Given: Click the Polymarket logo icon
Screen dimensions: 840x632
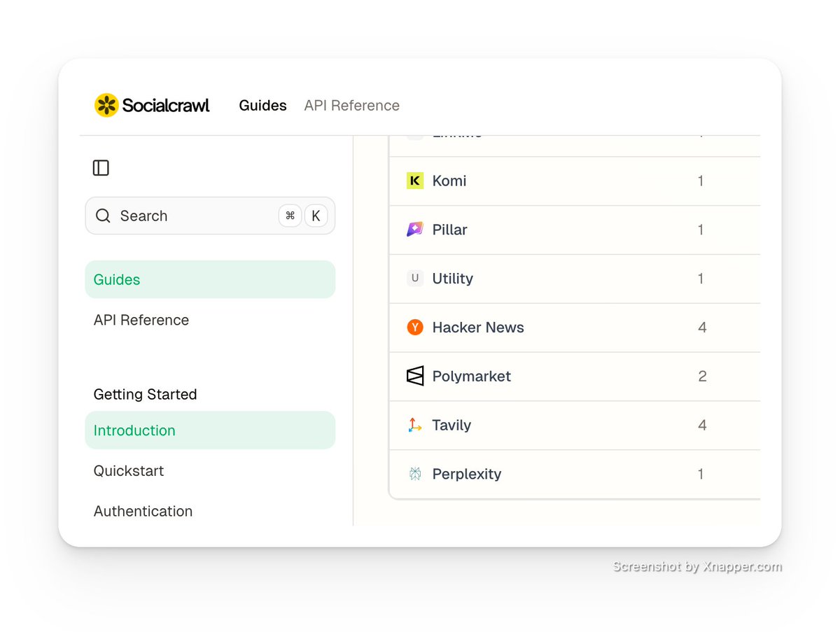Looking at the screenshot, I should pyautogui.click(x=415, y=376).
